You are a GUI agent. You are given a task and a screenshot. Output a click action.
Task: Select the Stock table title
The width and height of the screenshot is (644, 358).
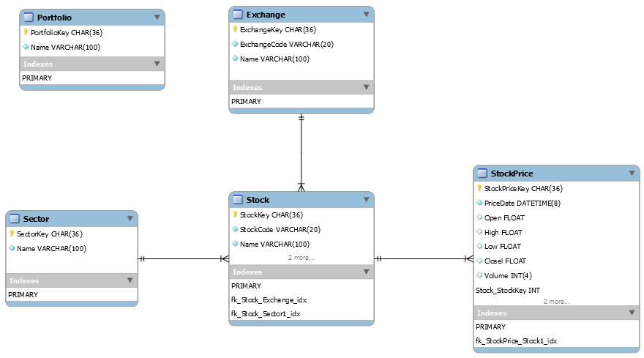pyautogui.click(x=258, y=200)
